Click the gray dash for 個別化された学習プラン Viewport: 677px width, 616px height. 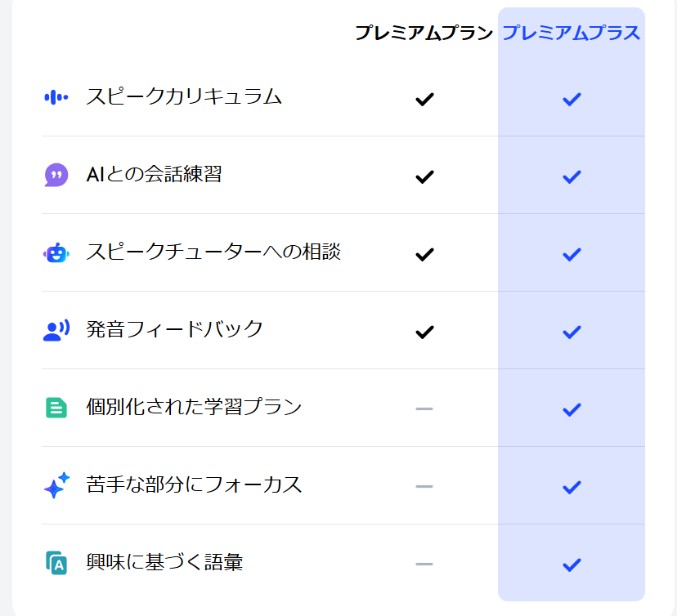click(x=424, y=408)
